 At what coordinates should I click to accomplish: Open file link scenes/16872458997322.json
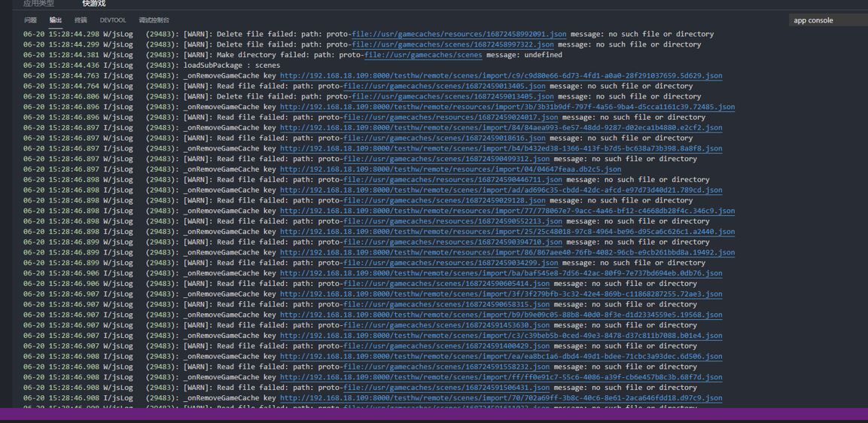click(x=453, y=44)
